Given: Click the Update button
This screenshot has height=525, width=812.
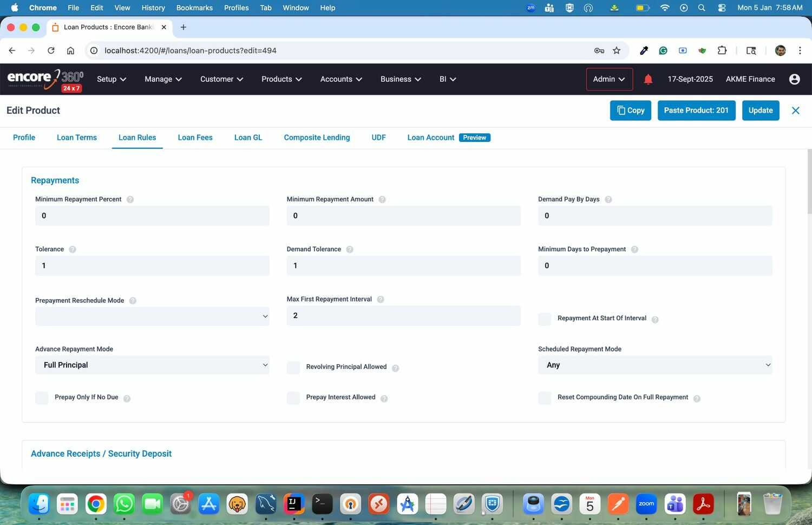Looking at the screenshot, I should 761,111.
